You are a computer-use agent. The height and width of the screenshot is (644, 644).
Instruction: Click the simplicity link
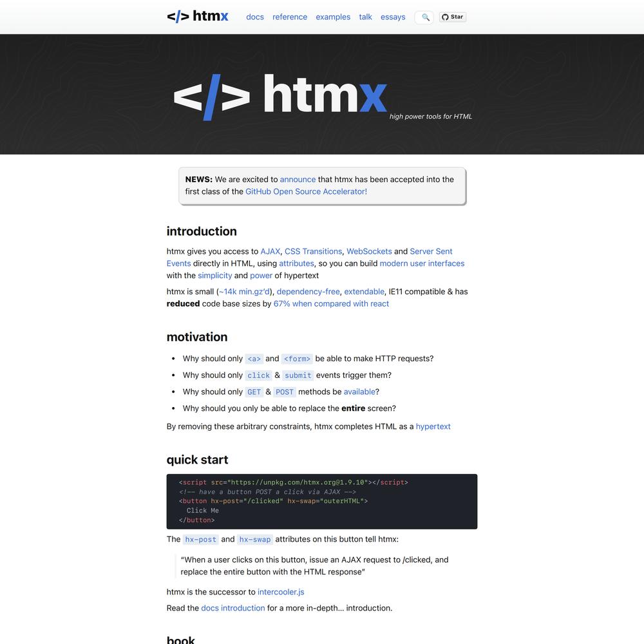(x=215, y=275)
